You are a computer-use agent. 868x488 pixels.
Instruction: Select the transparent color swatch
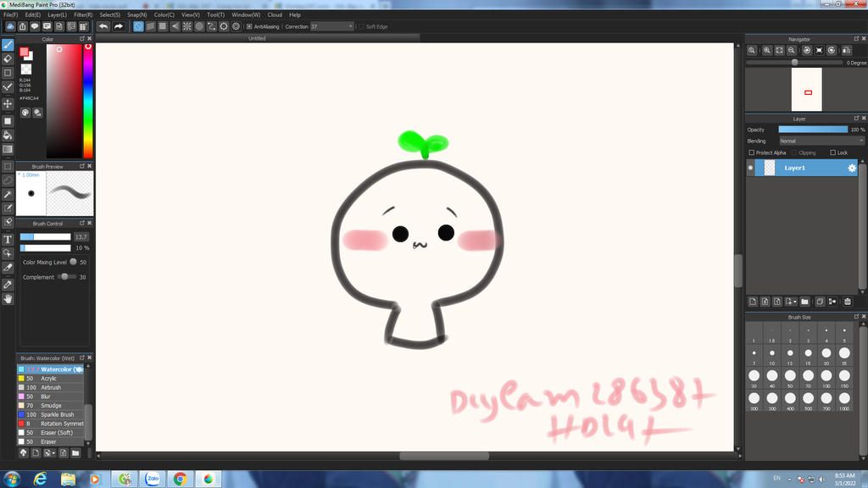[26, 69]
